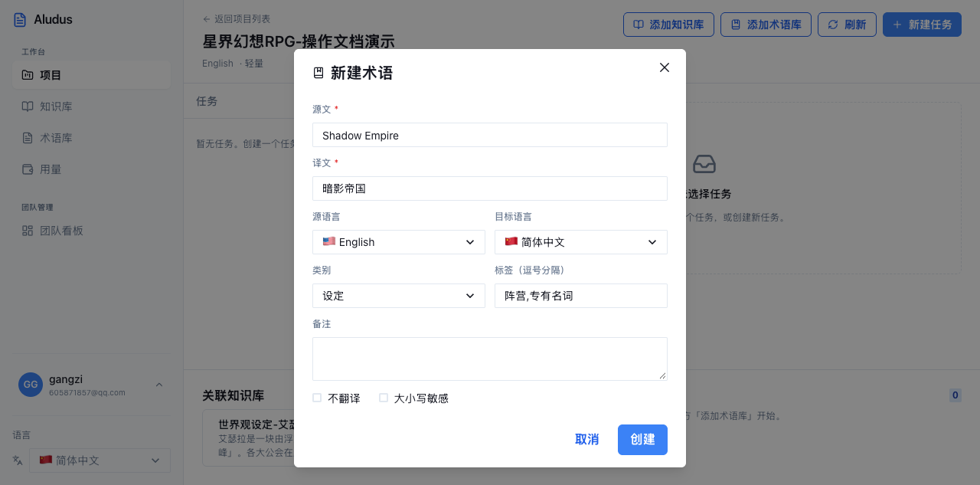Click the Aludus logo icon
The height and width of the screenshot is (485, 980).
pyautogui.click(x=20, y=19)
